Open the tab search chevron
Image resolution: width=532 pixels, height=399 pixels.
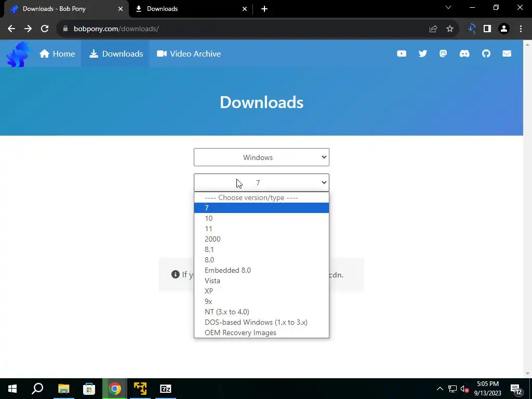(448, 7)
